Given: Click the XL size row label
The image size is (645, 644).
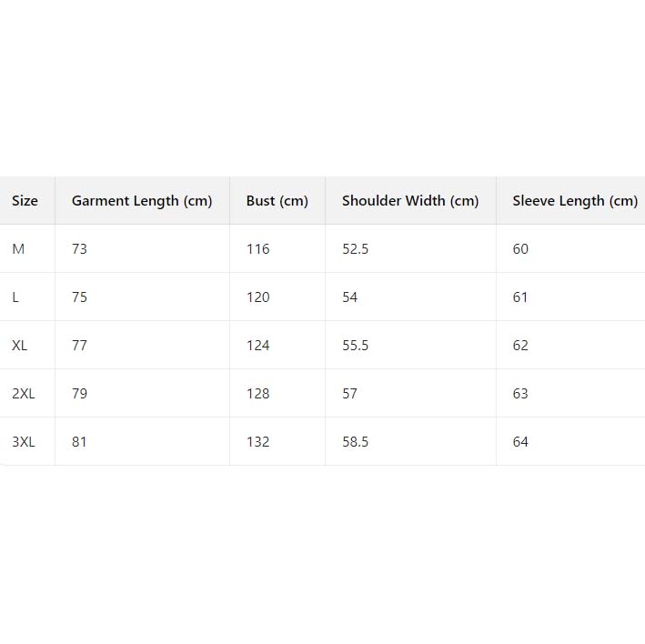Looking at the screenshot, I should click(x=20, y=346).
